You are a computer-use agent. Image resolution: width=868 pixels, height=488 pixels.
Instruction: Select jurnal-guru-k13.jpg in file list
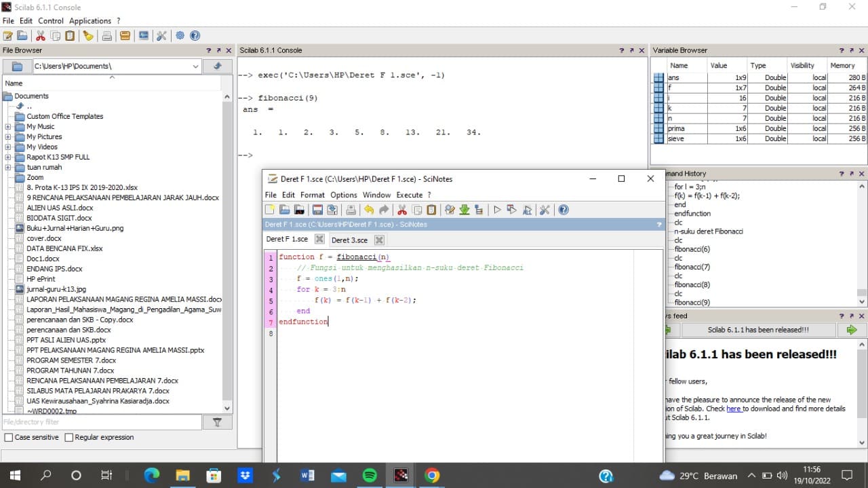pos(56,290)
